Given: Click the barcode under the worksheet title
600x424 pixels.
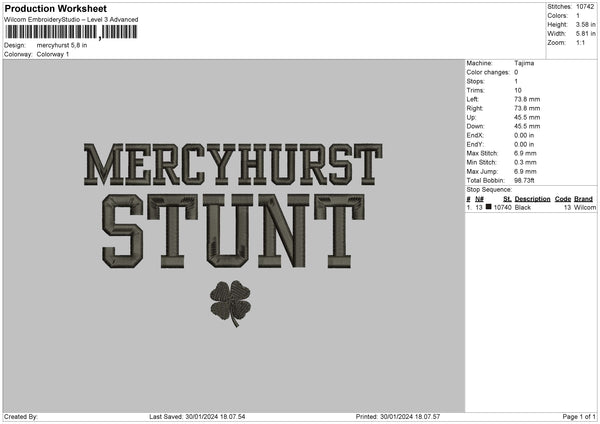Looking at the screenshot, I should coord(71,32).
